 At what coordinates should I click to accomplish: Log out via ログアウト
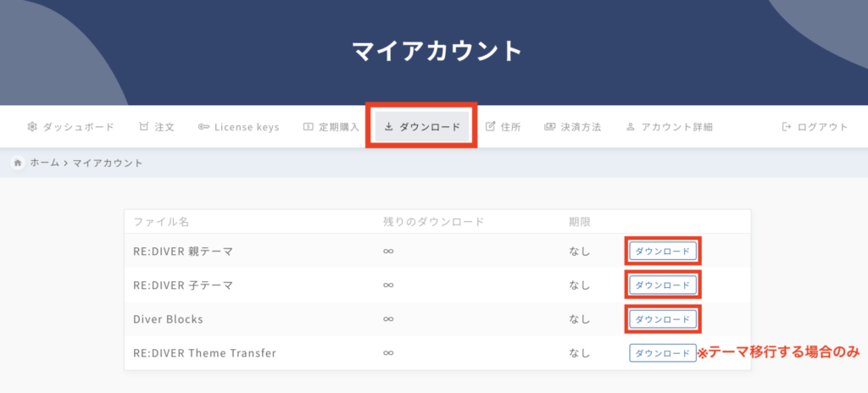(x=815, y=127)
